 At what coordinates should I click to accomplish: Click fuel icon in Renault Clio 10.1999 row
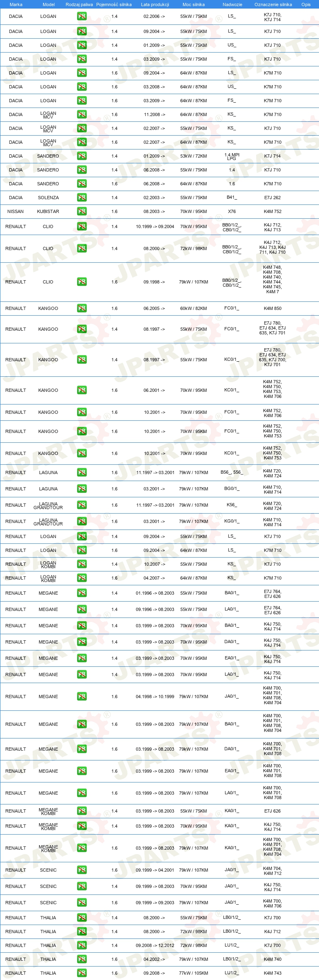82,226
